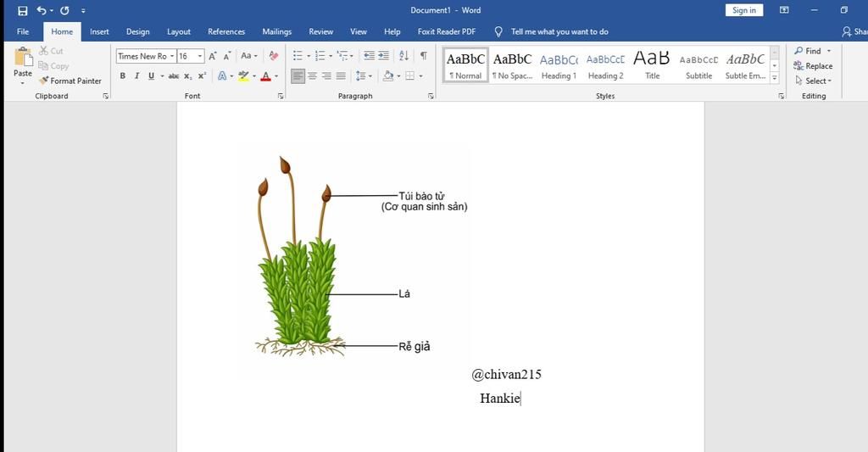The width and height of the screenshot is (868, 452).
Task: Decrease font size with the shrink font icon
Action: point(227,56)
